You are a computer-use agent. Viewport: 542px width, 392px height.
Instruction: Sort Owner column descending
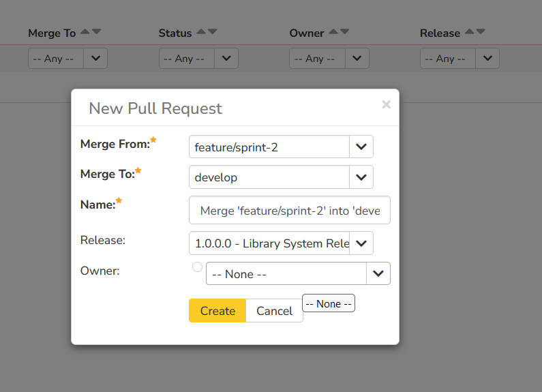point(345,31)
